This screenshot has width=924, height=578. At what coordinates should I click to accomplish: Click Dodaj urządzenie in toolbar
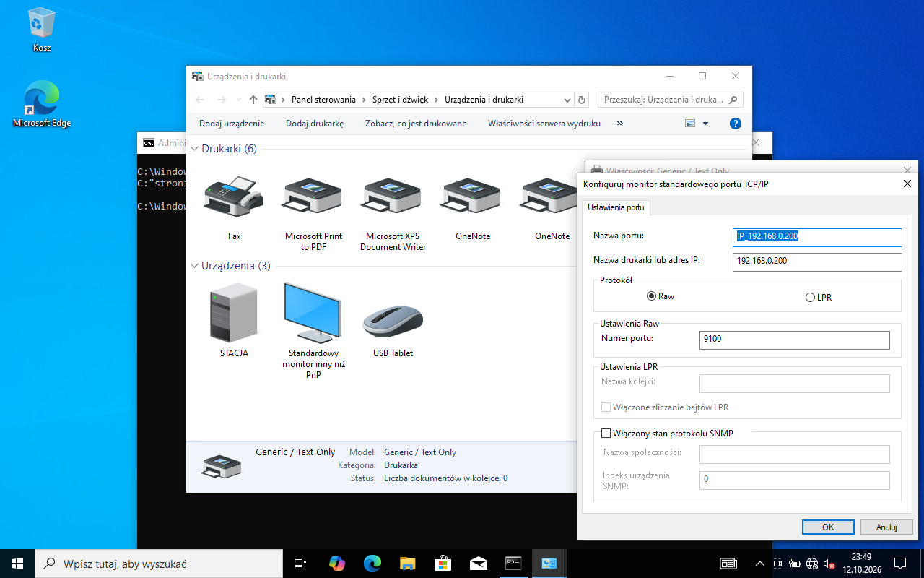pos(232,124)
